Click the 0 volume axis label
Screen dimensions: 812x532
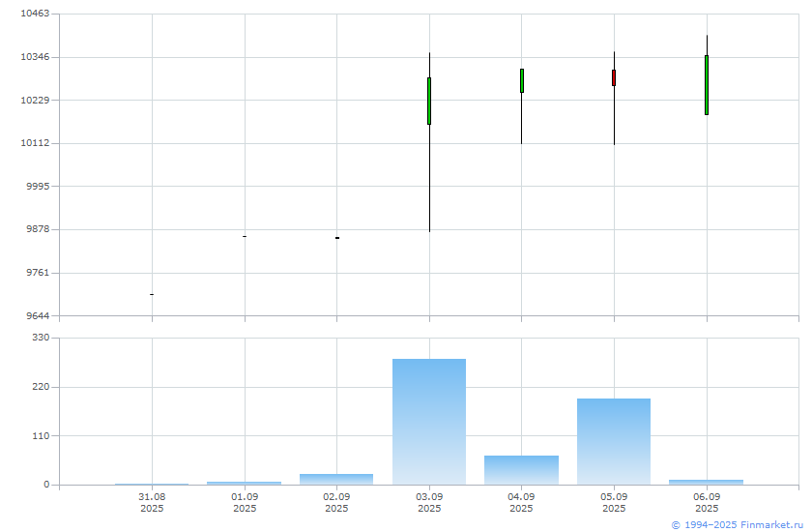pyautogui.click(x=46, y=485)
